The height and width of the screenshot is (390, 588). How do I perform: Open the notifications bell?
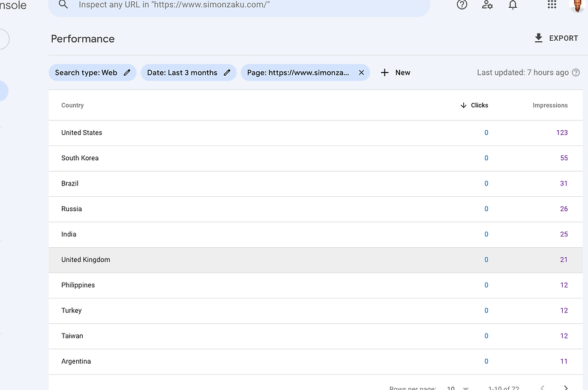(512, 5)
